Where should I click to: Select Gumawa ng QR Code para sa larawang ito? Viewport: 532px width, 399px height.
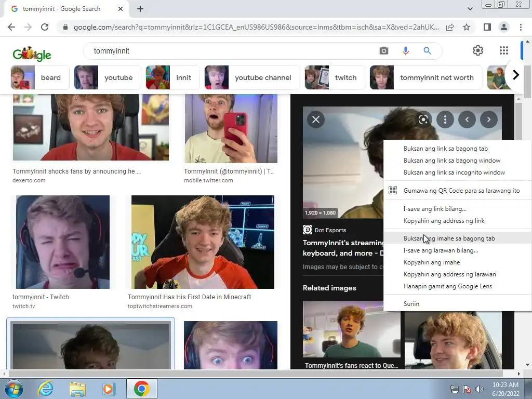tap(458, 191)
